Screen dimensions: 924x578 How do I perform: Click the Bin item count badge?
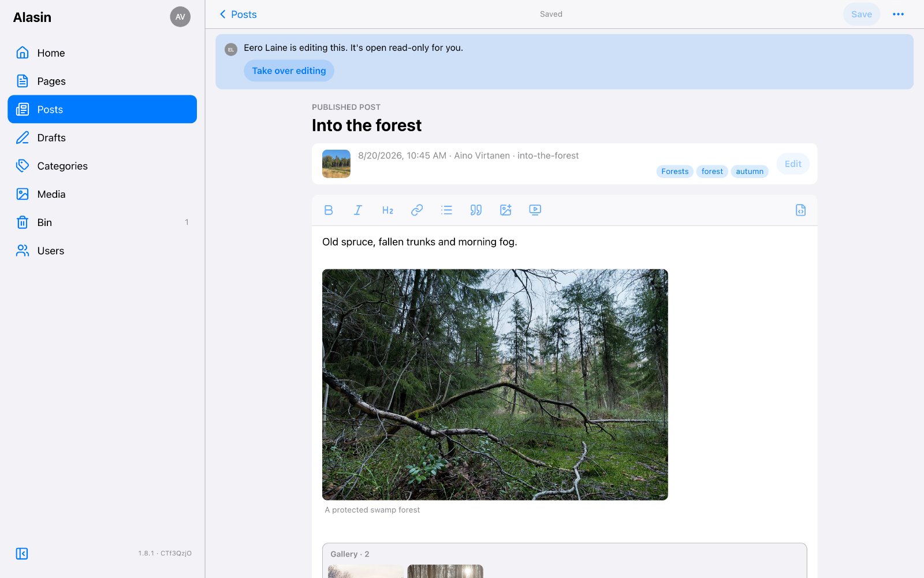(187, 222)
